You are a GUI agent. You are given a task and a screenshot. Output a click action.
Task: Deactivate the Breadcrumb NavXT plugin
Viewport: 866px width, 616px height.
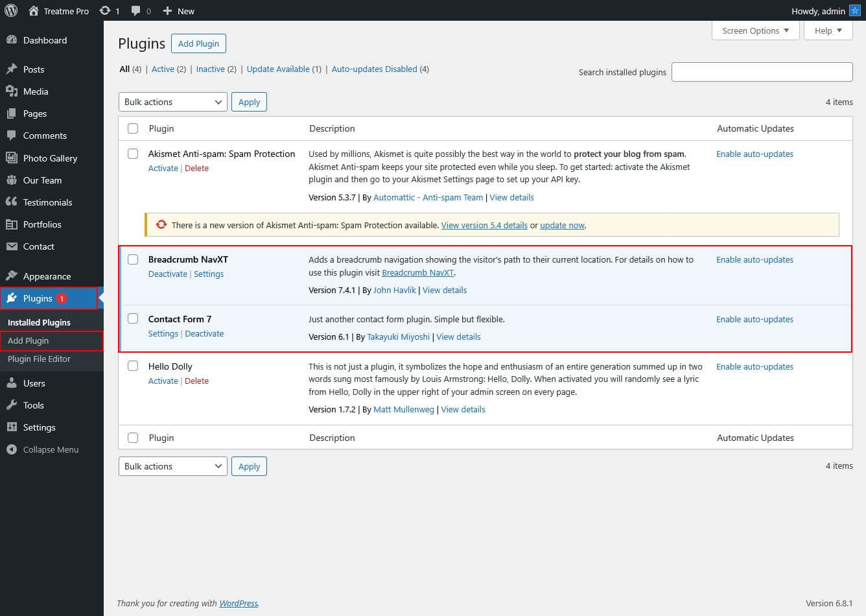(x=167, y=274)
